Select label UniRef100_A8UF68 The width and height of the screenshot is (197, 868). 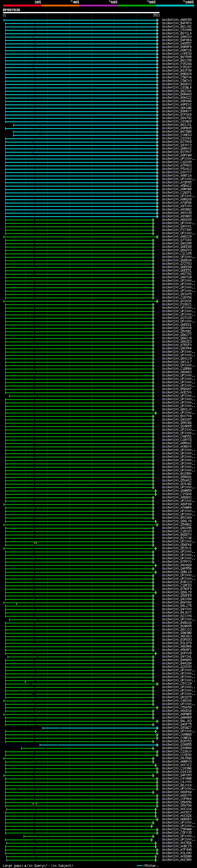177,504
